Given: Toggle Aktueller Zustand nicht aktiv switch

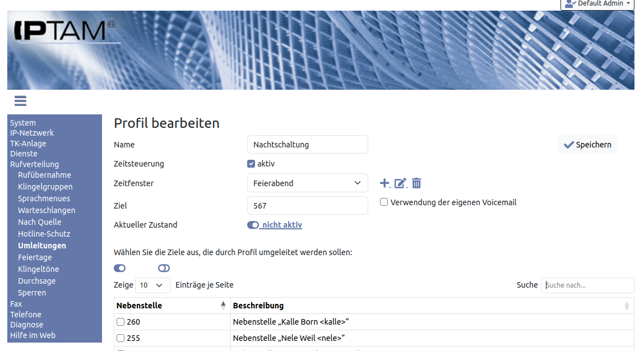Looking at the screenshot, I should pyautogui.click(x=253, y=225).
